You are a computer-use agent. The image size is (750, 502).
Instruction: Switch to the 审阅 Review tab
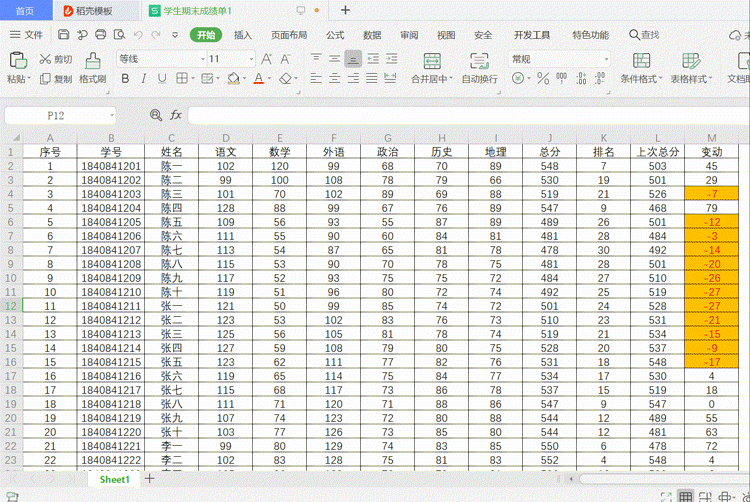[x=409, y=35]
